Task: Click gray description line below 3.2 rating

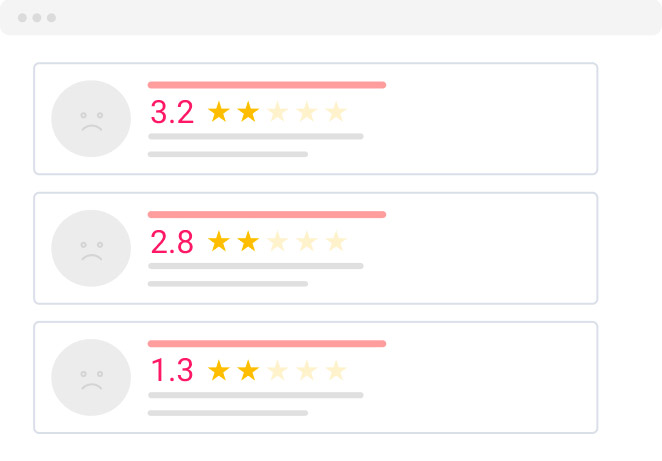Action: pos(255,136)
